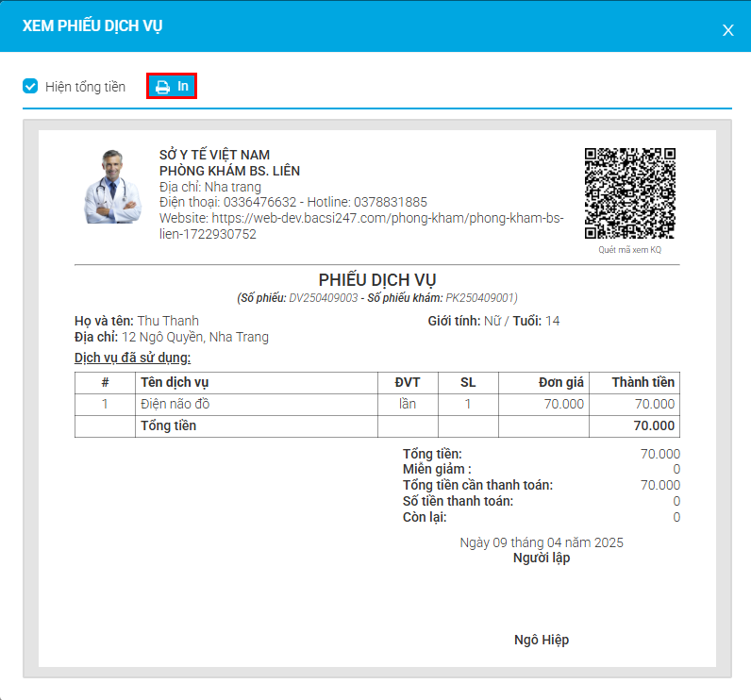Uncheck the Hiện tổng tiền checkbox

pyautogui.click(x=30, y=87)
